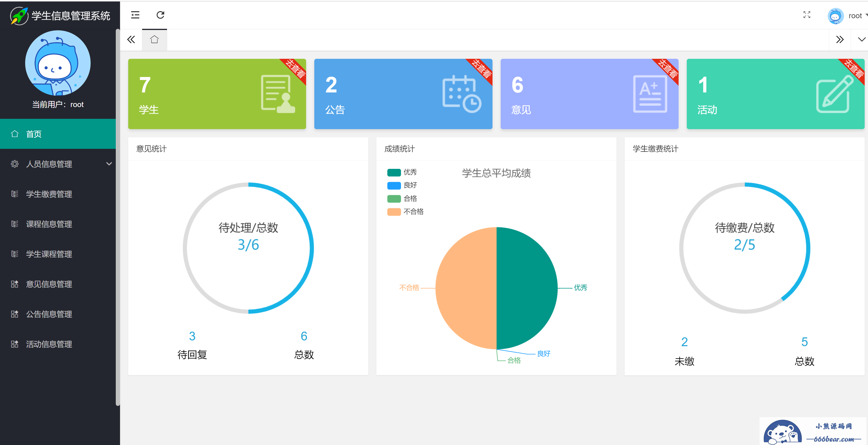Open 课程信息管理 menu item

[x=58, y=224]
